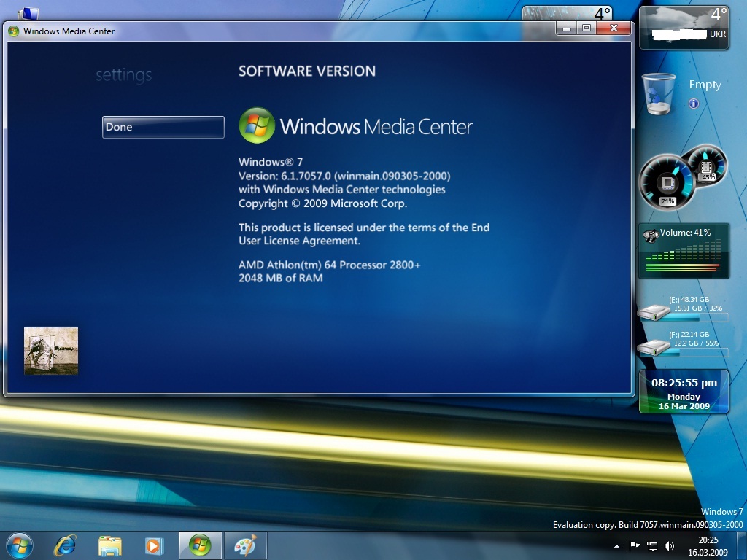
Task: Launch Internet Explorer from the taskbar
Action: pos(65,545)
